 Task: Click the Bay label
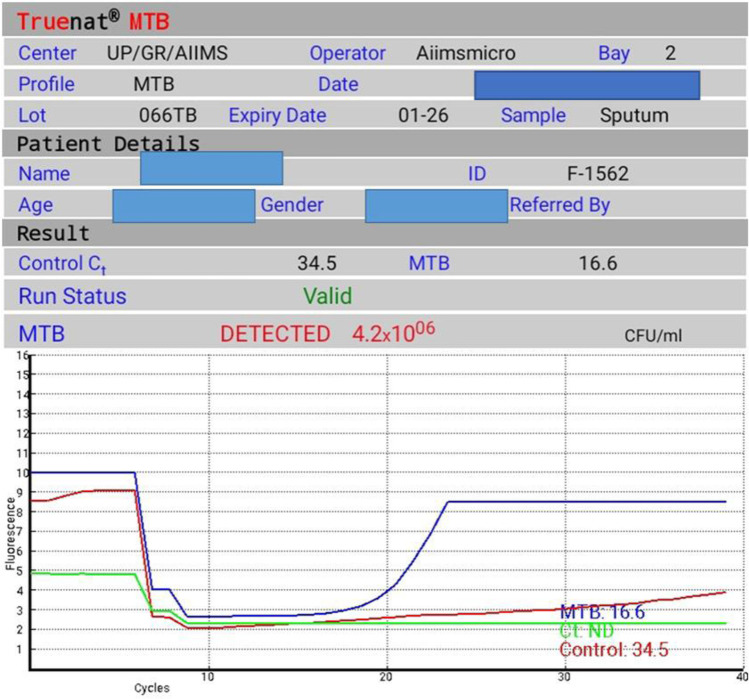pos(614,54)
